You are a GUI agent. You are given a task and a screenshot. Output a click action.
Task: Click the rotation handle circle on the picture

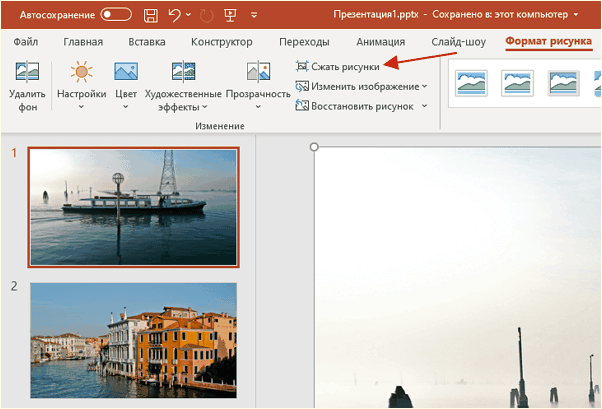coord(314,147)
